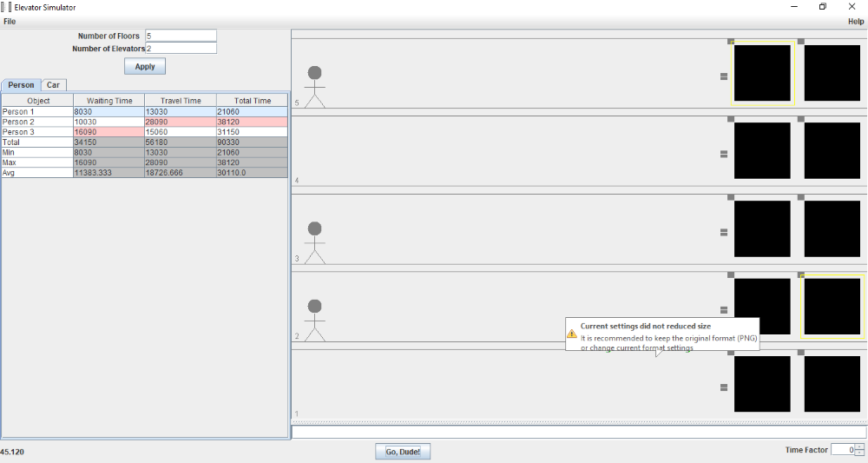Switch to the Car tab

click(53, 85)
